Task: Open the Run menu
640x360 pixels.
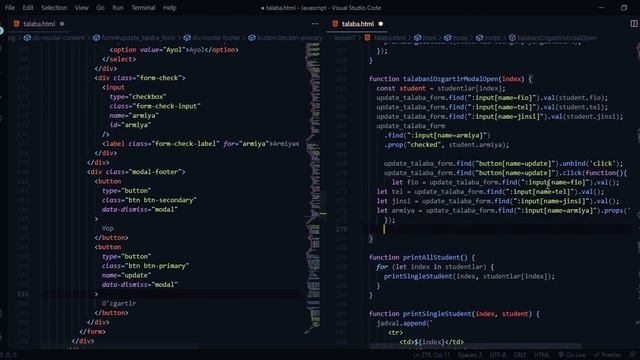Action: 118,8
